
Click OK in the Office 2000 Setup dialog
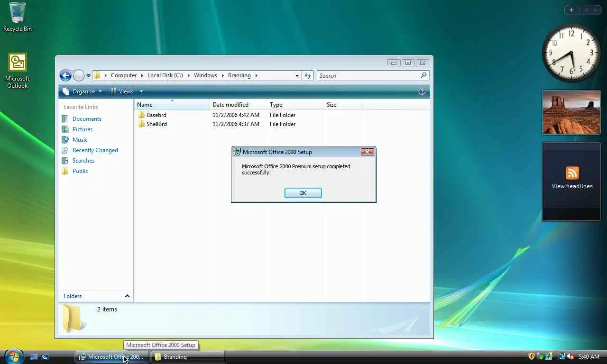tap(303, 193)
